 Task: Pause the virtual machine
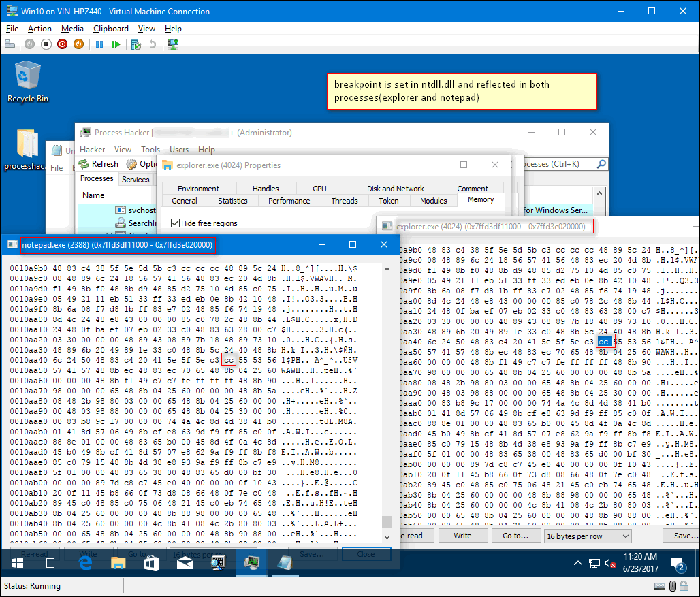(x=99, y=44)
